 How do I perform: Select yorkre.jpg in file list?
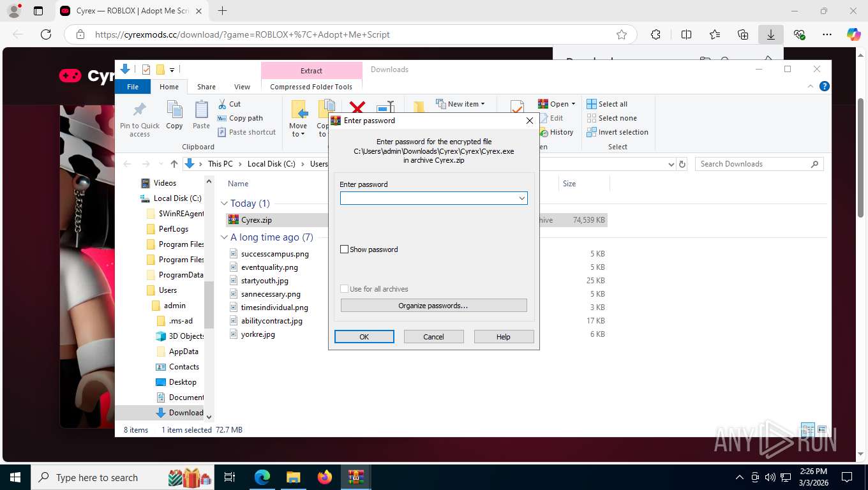pos(258,334)
